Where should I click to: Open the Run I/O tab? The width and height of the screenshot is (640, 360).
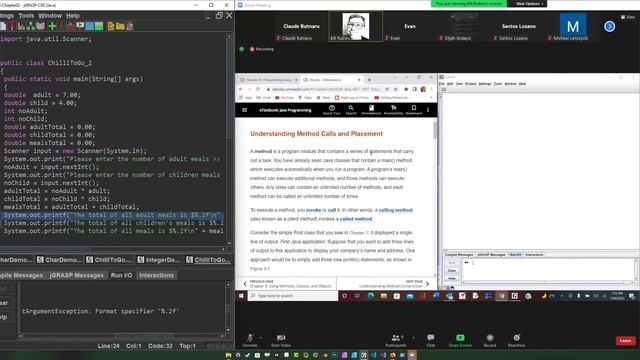[x=121, y=276]
